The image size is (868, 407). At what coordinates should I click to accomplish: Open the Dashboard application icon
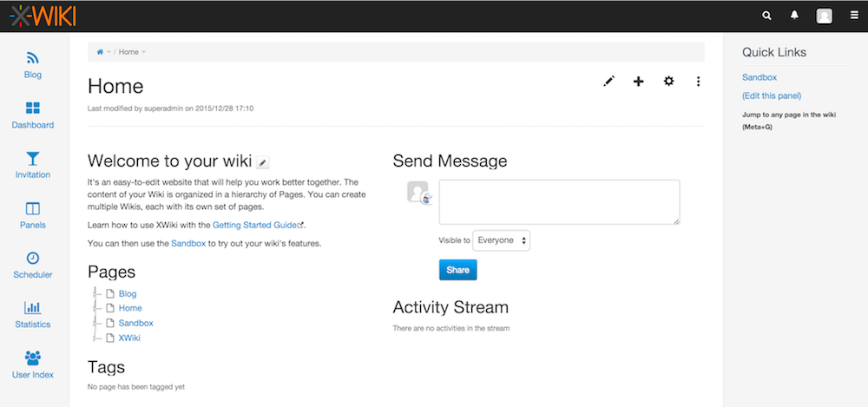33,108
